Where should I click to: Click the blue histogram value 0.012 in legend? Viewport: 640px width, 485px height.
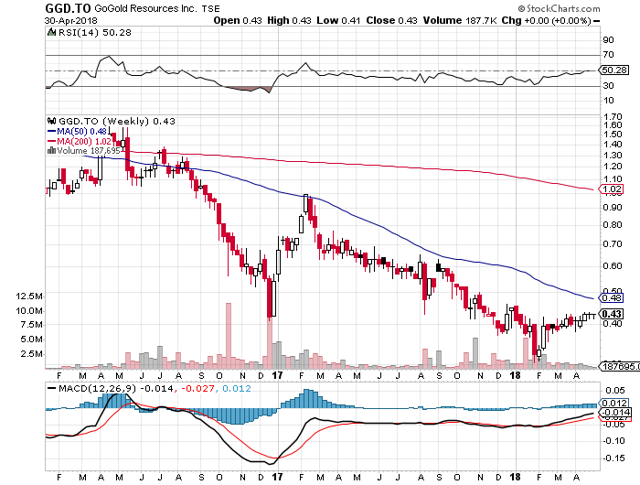(x=236, y=388)
